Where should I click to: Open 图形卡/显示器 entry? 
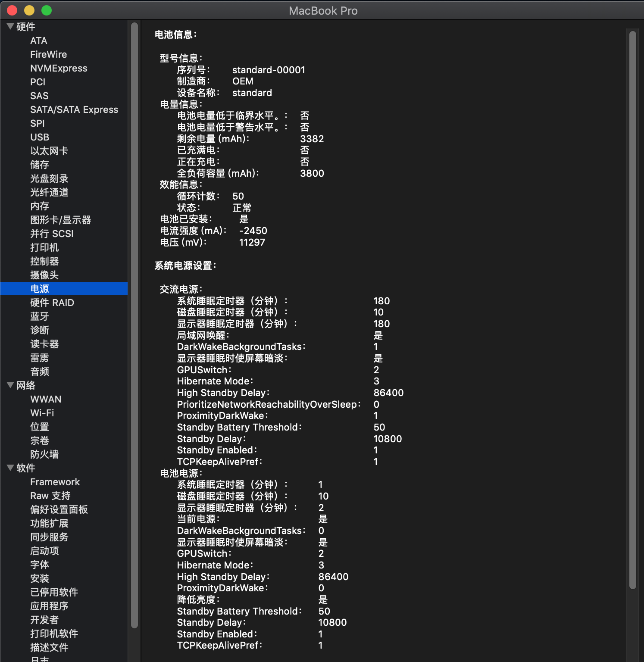point(61,220)
